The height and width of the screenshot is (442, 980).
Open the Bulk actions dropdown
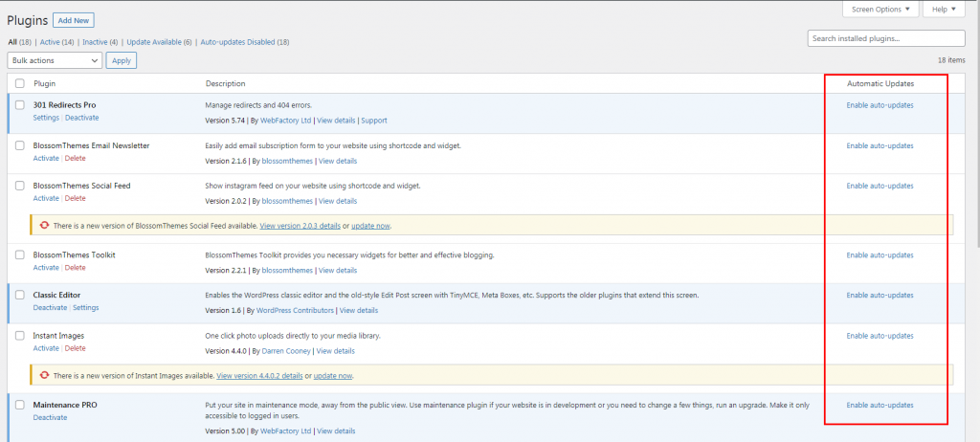[x=55, y=60]
